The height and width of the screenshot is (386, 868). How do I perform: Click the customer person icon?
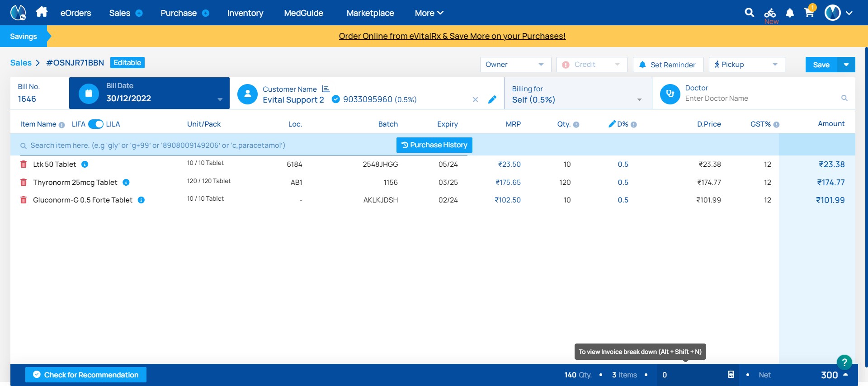click(x=247, y=94)
